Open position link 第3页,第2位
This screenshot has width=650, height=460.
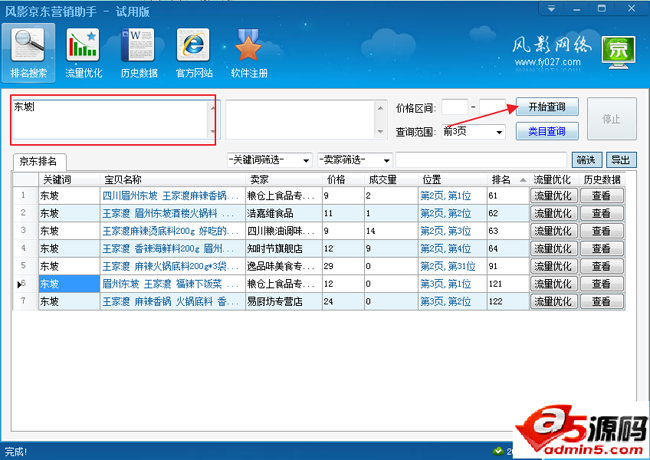446,301
